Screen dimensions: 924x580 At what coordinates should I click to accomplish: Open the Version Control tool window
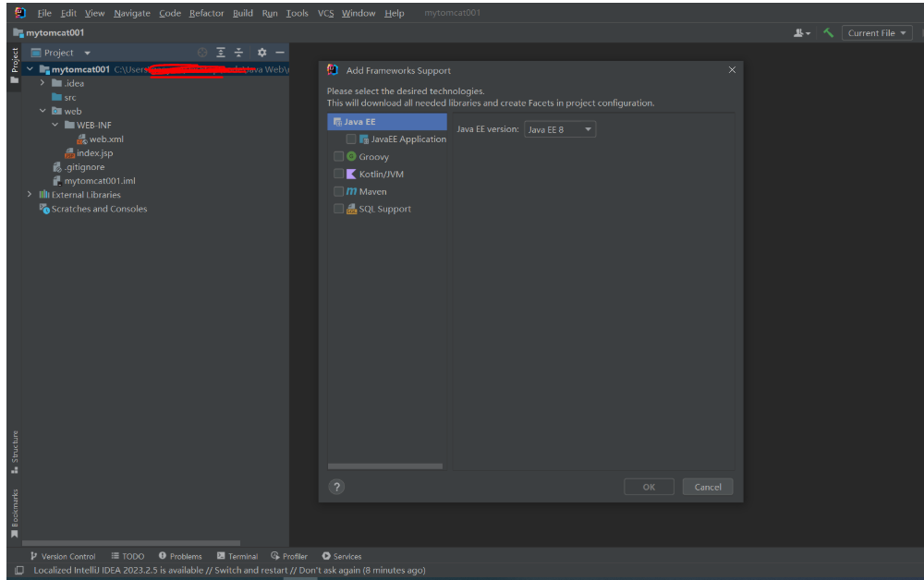click(x=63, y=556)
